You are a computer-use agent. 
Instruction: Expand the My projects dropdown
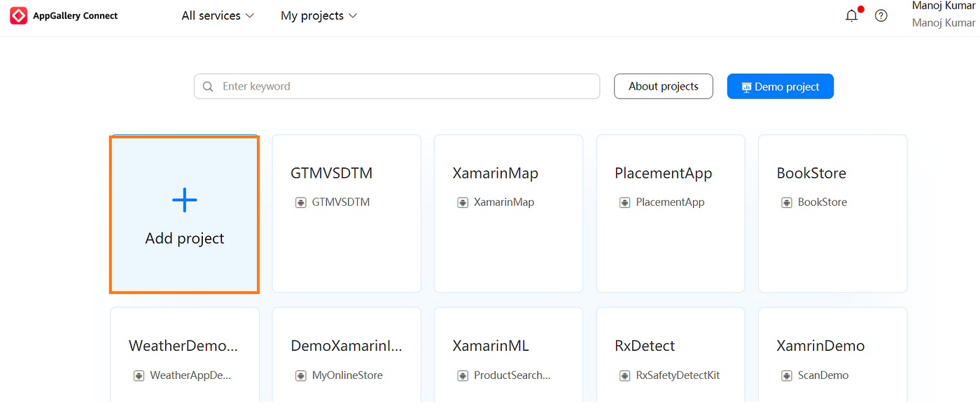click(319, 15)
